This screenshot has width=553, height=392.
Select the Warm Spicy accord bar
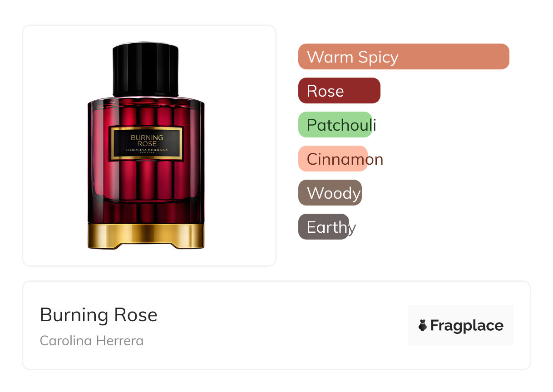(x=404, y=57)
